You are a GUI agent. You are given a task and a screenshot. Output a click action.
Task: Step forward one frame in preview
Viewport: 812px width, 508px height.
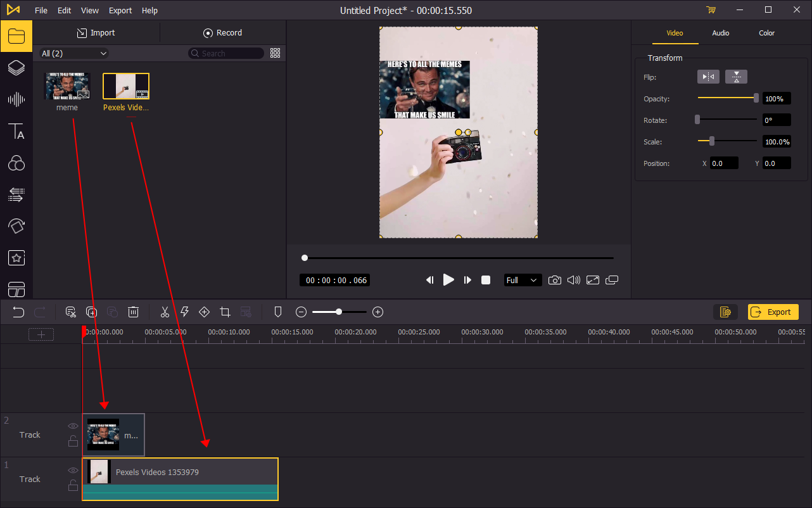point(467,280)
